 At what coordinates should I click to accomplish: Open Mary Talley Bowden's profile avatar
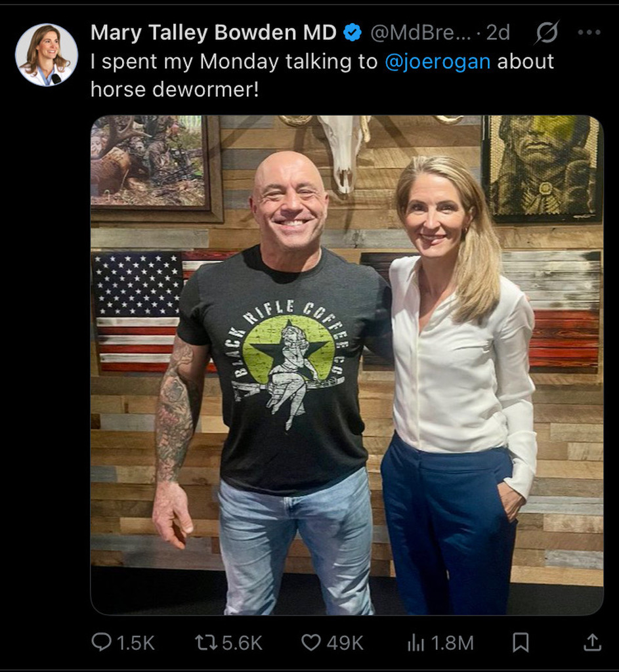coord(46,54)
